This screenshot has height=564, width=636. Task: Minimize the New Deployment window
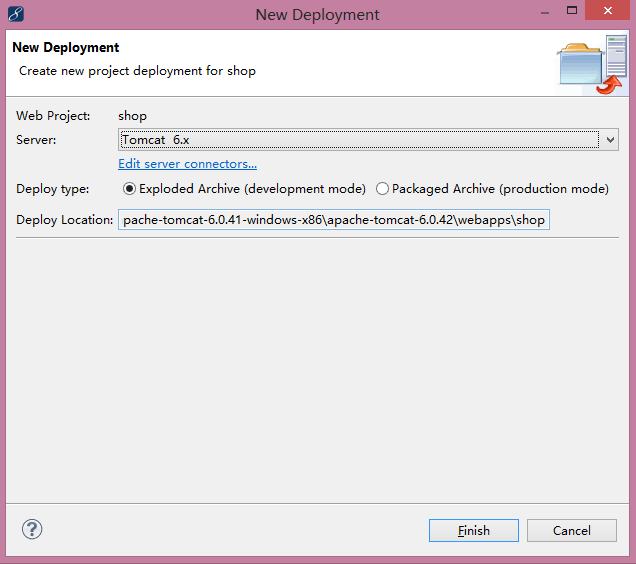click(545, 12)
